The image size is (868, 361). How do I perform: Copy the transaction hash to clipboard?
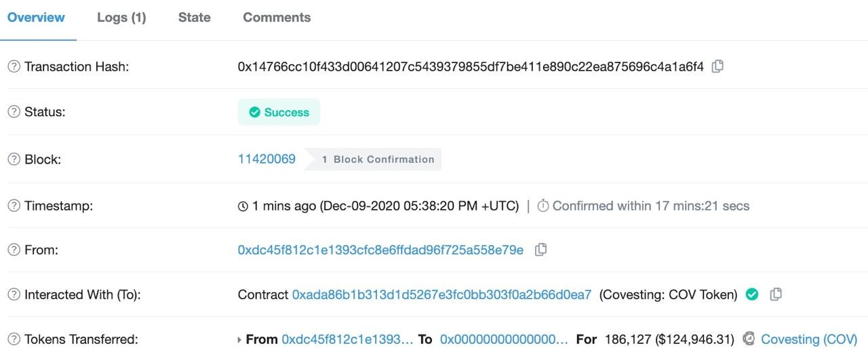pyautogui.click(x=717, y=66)
